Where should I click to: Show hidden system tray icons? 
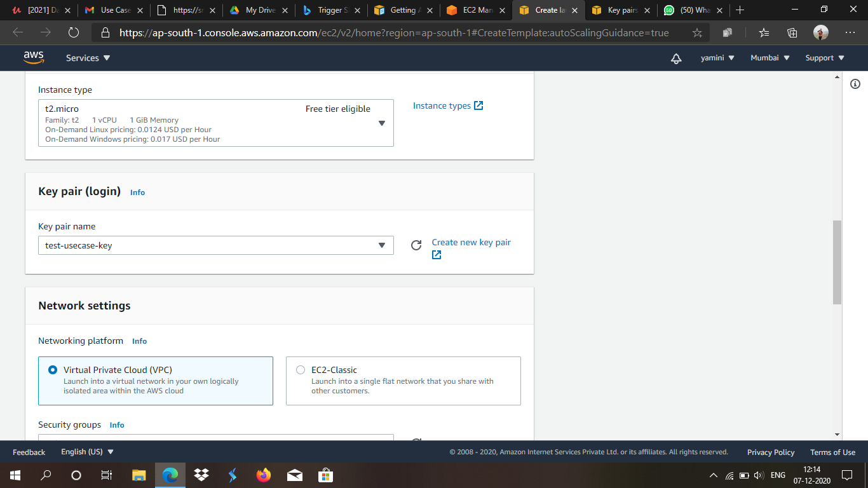pos(713,475)
